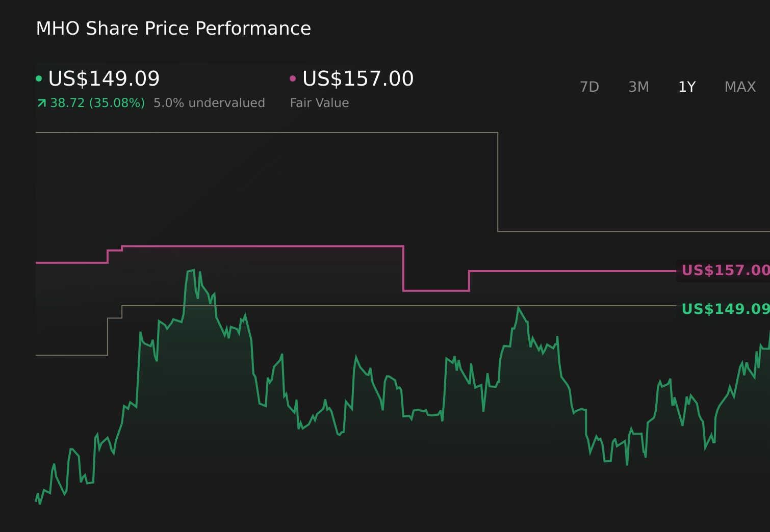This screenshot has height=532, width=770.
Task: Click the green up-right arrow icon
Action: (x=42, y=103)
